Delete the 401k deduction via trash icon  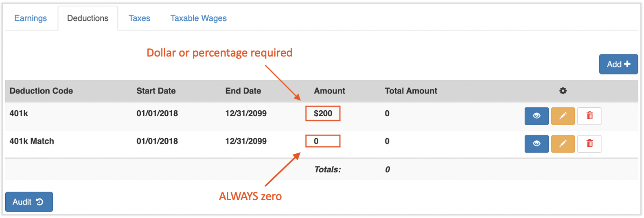coord(589,116)
